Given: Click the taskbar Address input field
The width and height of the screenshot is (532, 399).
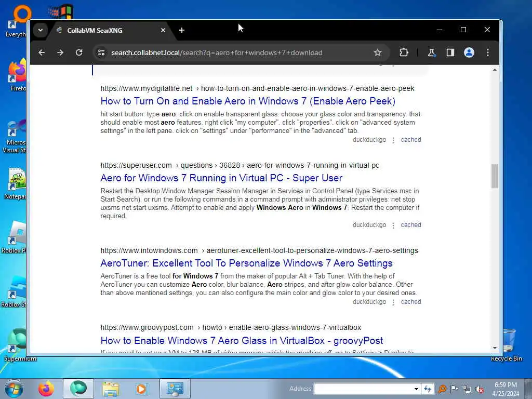Looking at the screenshot, I should tap(363, 389).
